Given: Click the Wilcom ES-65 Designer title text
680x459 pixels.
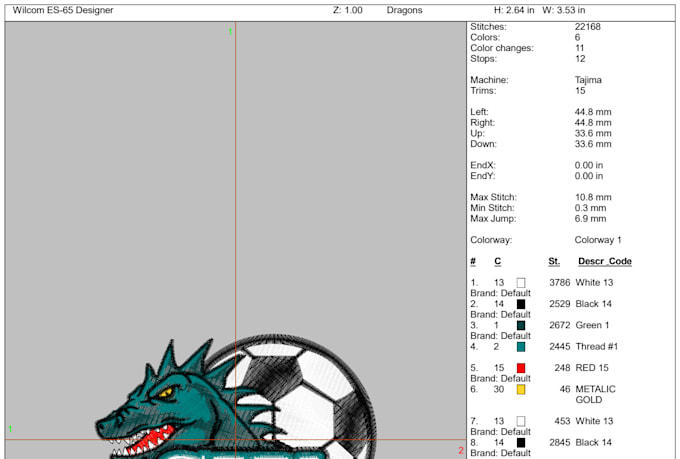Looking at the screenshot, I should [63, 10].
